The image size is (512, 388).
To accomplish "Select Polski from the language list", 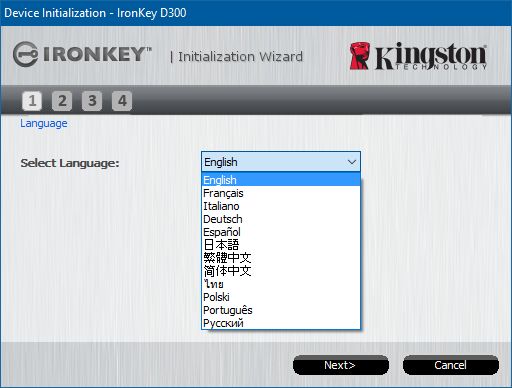I will pos(281,297).
